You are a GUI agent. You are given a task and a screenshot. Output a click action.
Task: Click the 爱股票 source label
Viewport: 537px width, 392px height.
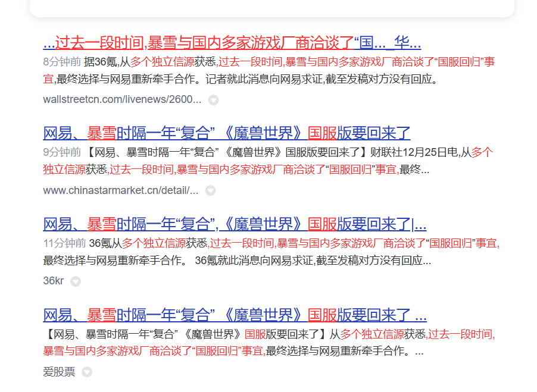[x=59, y=371]
